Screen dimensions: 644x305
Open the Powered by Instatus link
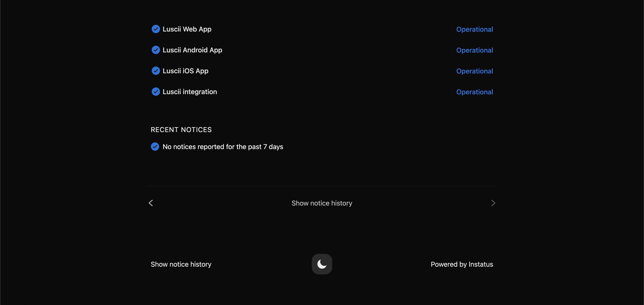[x=462, y=264]
